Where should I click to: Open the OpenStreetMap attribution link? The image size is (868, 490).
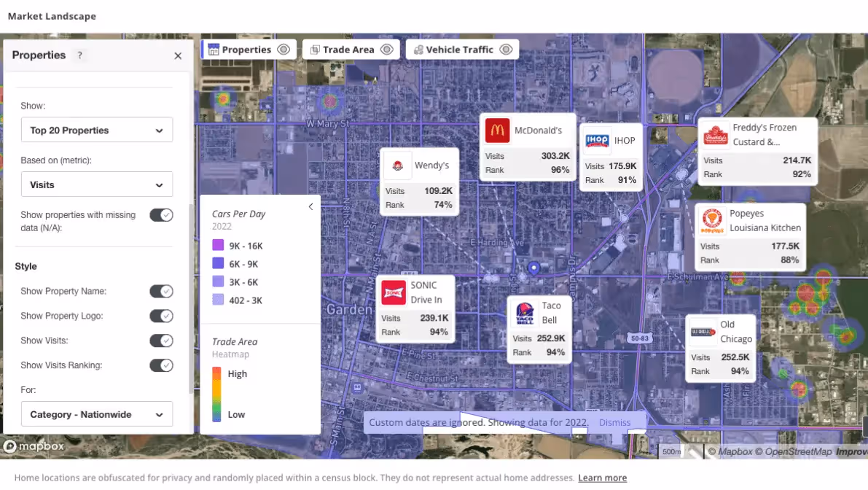pos(794,452)
